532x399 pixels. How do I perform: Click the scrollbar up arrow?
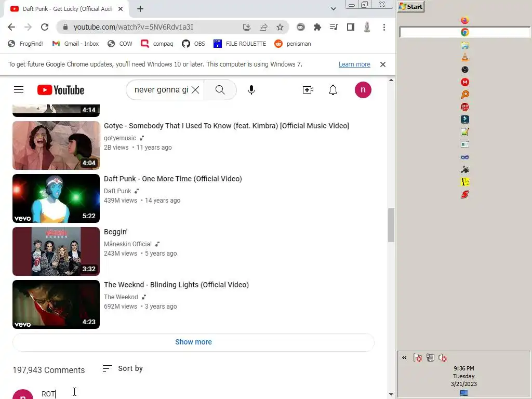[x=391, y=81]
